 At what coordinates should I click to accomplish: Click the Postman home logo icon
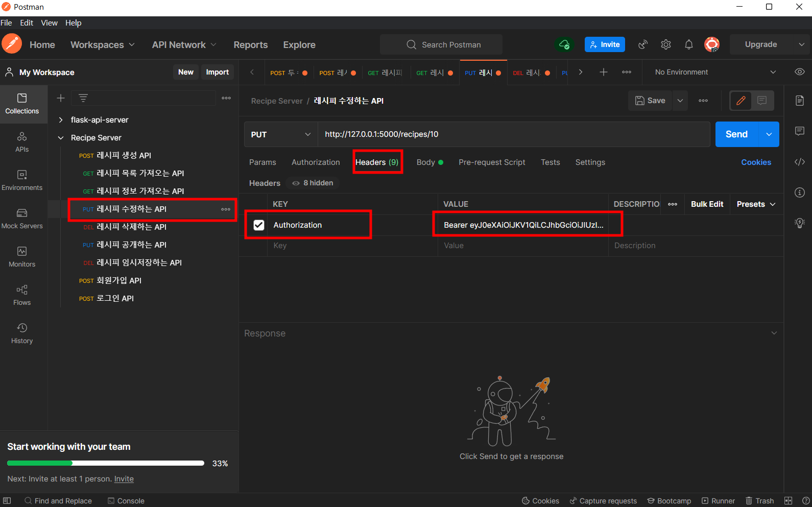pos(12,44)
